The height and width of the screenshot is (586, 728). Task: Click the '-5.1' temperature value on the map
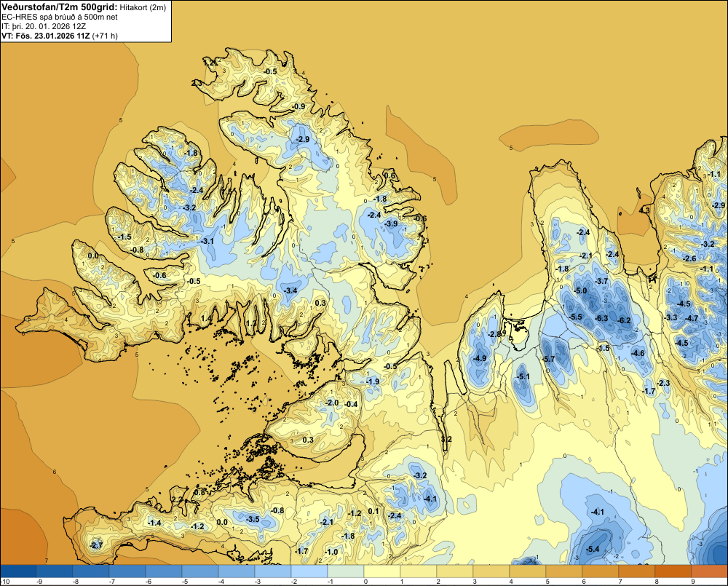[x=523, y=376]
